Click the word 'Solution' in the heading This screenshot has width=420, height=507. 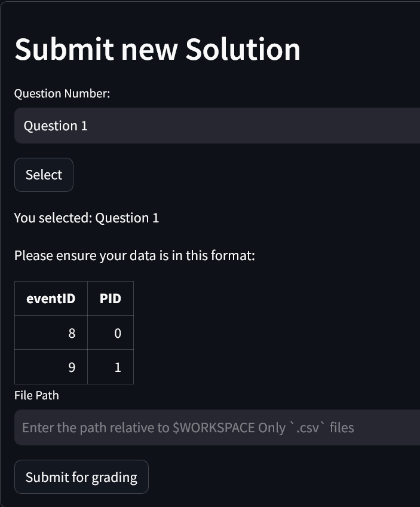point(243,49)
